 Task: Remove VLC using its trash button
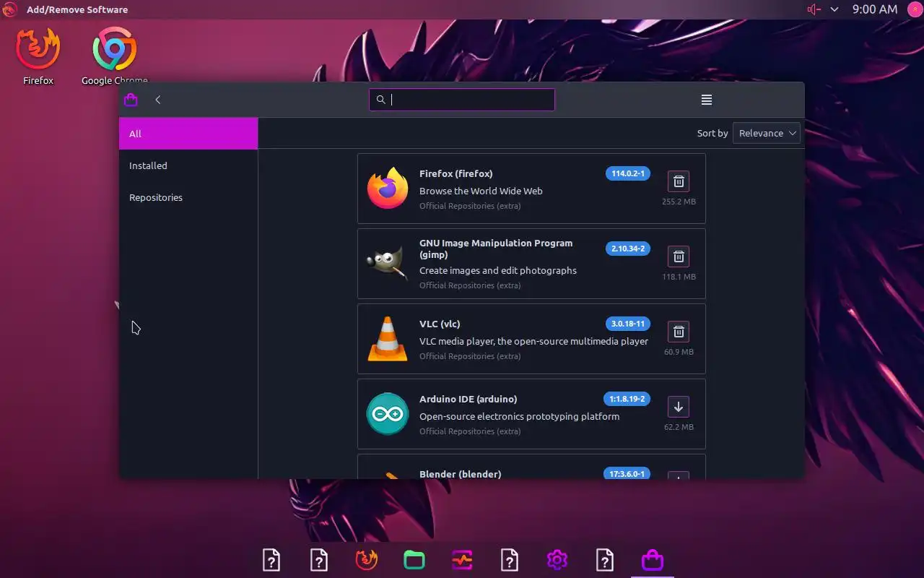[x=679, y=332]
